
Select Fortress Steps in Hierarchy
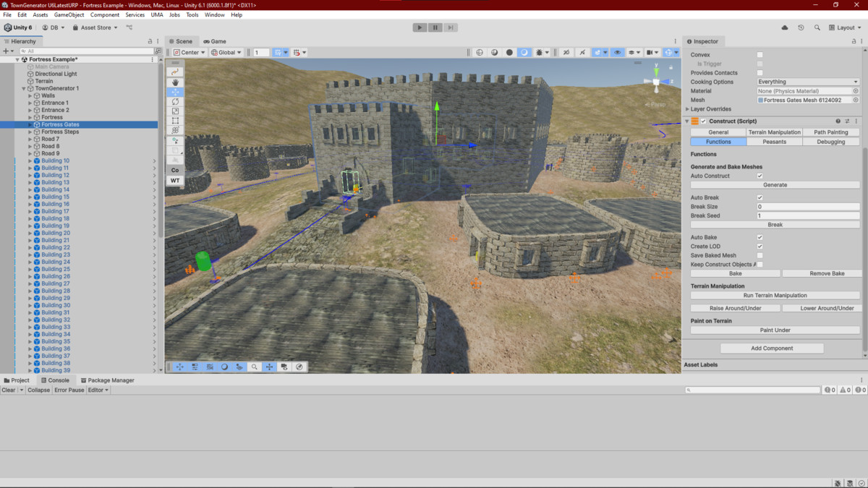tap(60, 132)
